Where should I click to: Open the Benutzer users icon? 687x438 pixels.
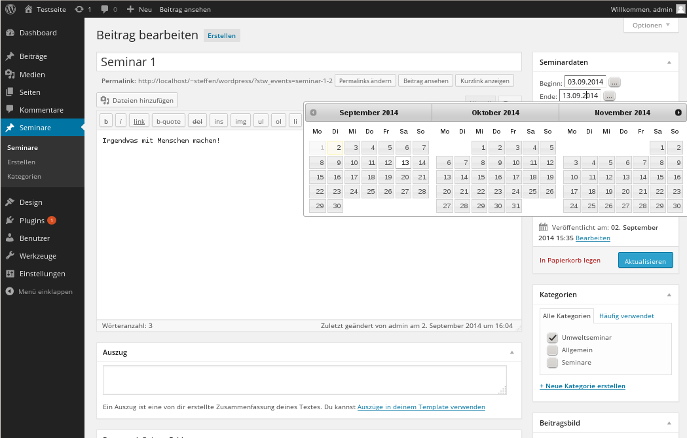(x=9, y=238)
